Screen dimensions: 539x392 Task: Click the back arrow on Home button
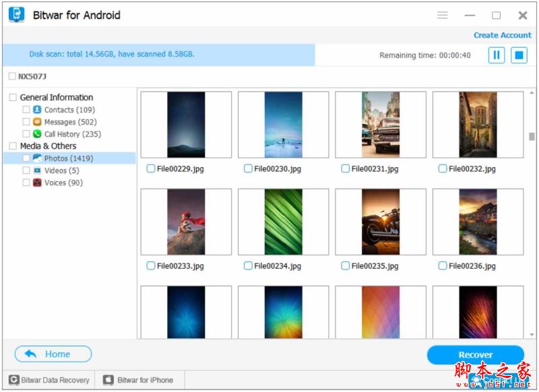click(30, 354)
